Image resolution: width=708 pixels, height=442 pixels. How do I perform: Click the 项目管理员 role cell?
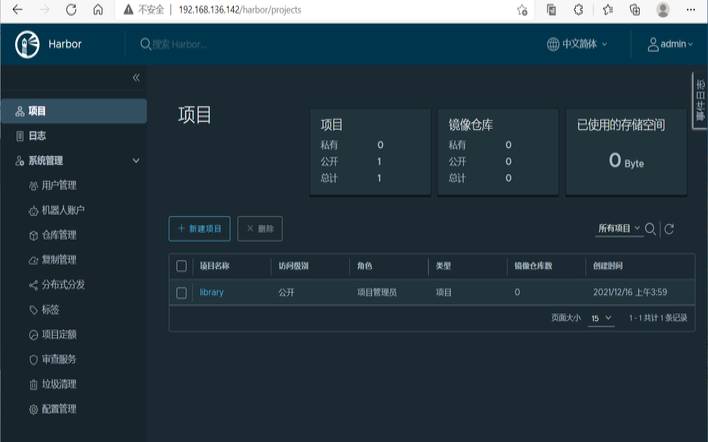[377, 293]
